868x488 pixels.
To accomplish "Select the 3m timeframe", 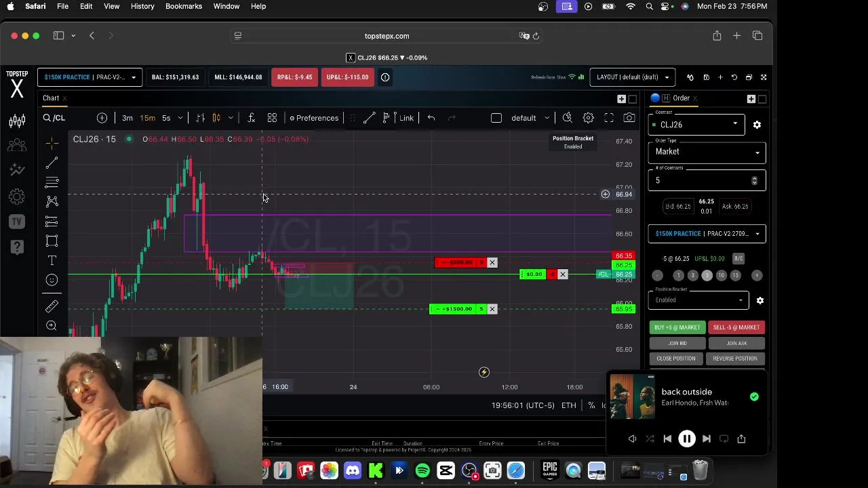I will [x=127, y=118].
